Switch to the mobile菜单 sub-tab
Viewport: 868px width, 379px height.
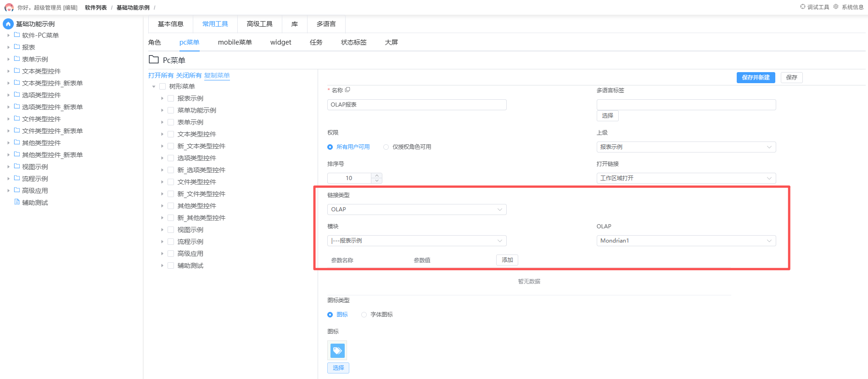[x=235, y=42]
